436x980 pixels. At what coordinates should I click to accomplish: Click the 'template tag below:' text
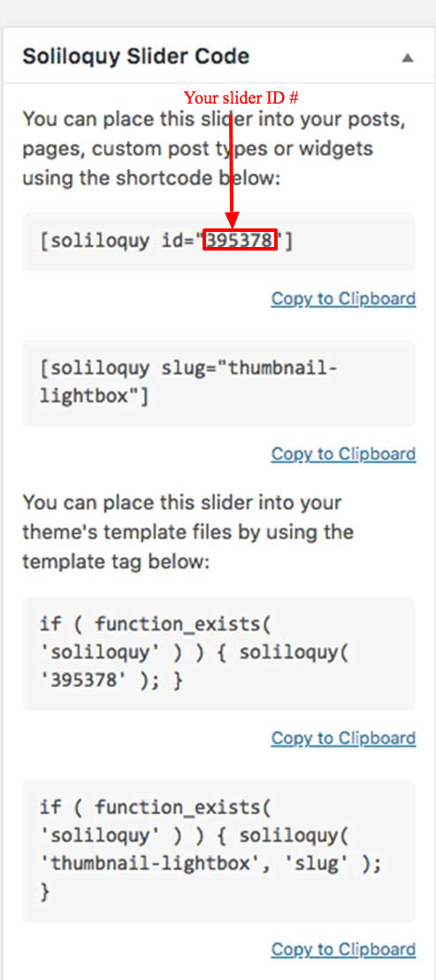click(x=116, y=562)
